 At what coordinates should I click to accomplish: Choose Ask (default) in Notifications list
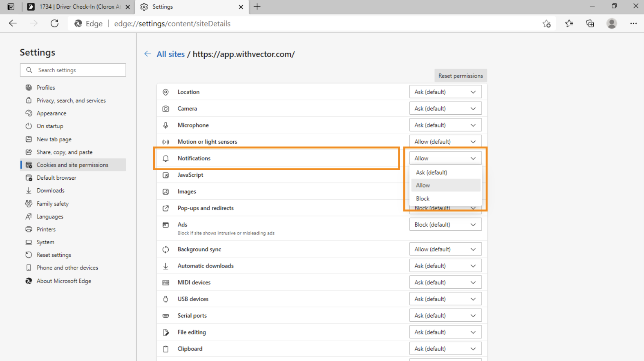click(x=446, y=172)
